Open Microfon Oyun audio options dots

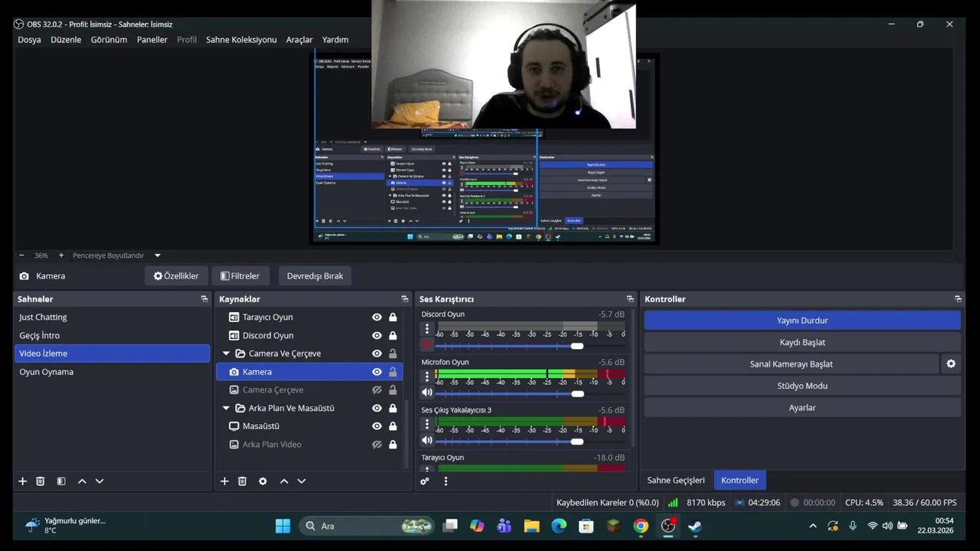click(427, 377)
